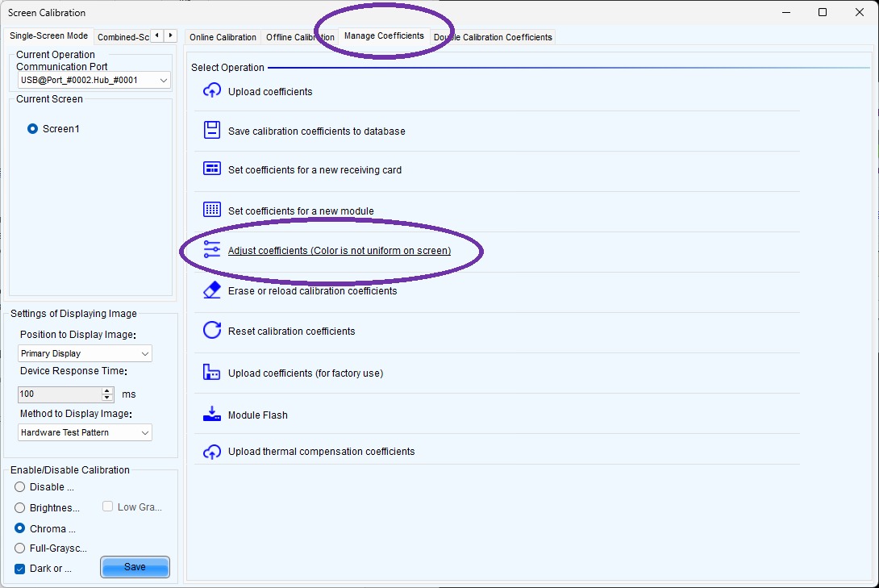Click the Adjust coefficients sliders icon
The height and width of the screenshot is (588, 879).
(x=212, y=249)
